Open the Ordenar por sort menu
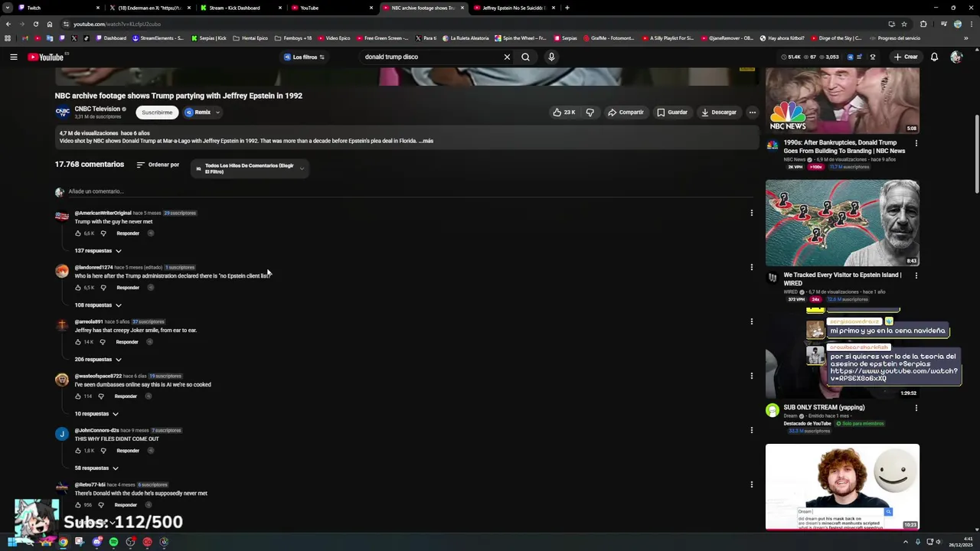Screen dimensions: 980x551 pyautogui.click(x=158, y=165)
